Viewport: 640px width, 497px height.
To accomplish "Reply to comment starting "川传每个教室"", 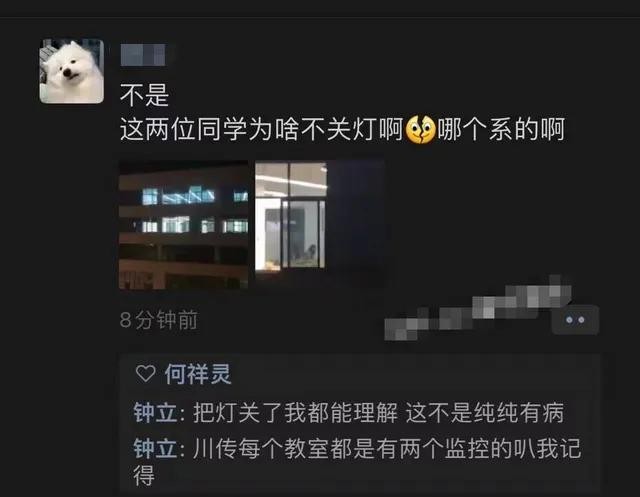I will pos(358,462).
